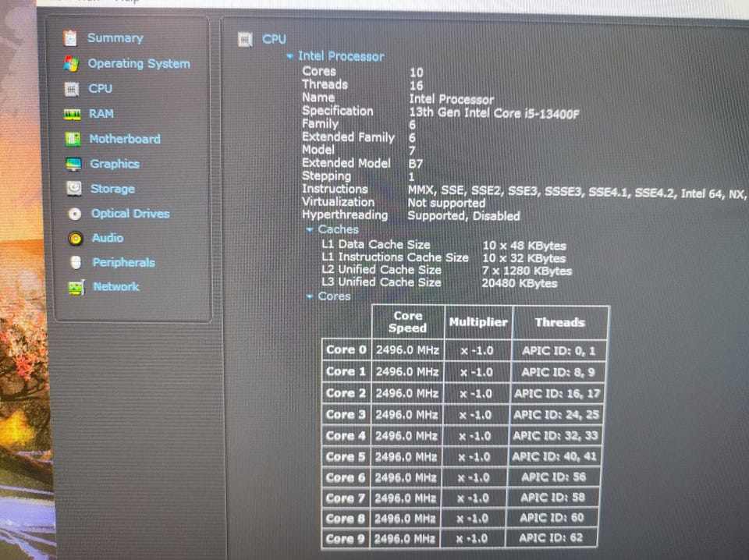Click the Optical Drives disc icon
This screenshot has width=749, height=560.
(x=75, y=214)
